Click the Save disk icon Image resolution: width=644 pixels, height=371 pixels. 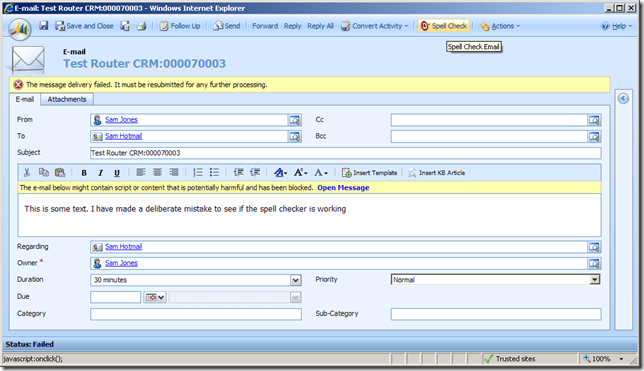tap(44, 26)
